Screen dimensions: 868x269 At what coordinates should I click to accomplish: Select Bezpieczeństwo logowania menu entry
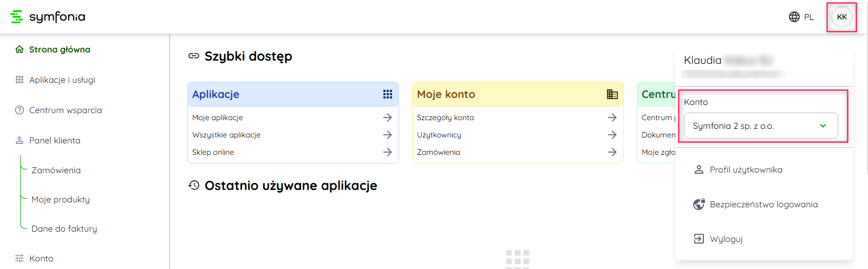click(x=763, y=205)
